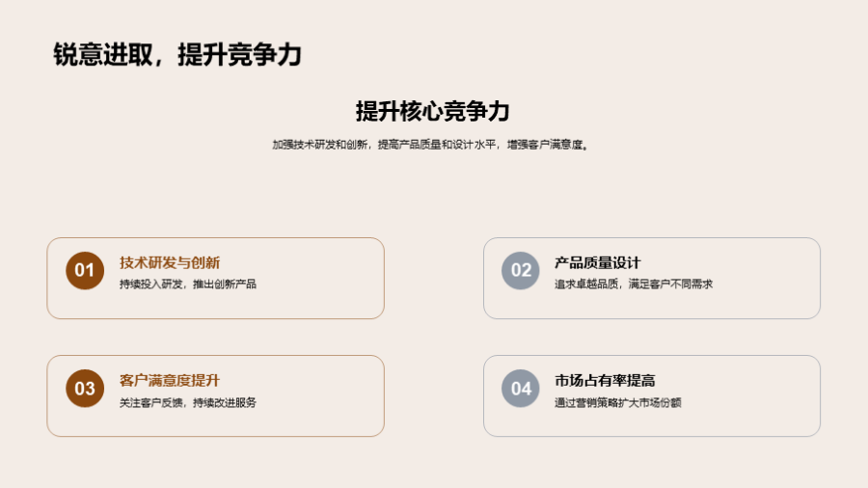Click blank right side of the 02 card

point(772,278)
